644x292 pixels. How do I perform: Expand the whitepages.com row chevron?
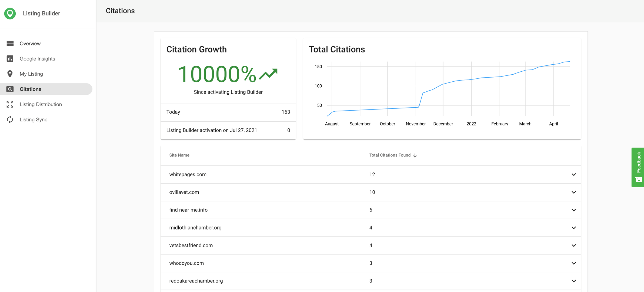click(x=574, y=175)
